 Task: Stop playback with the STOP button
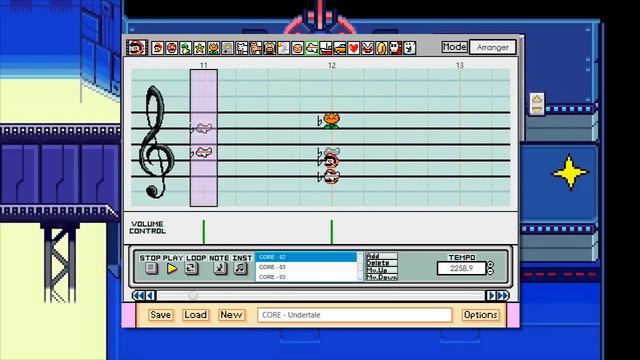151,268
